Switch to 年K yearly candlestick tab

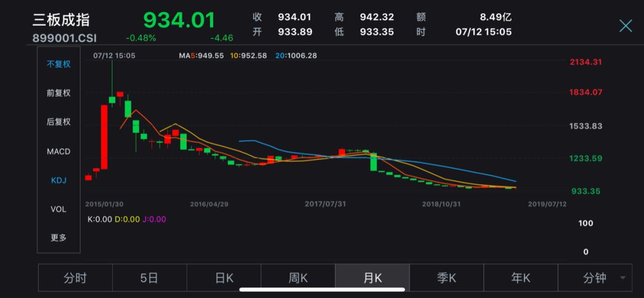click(x=521, y=278)
